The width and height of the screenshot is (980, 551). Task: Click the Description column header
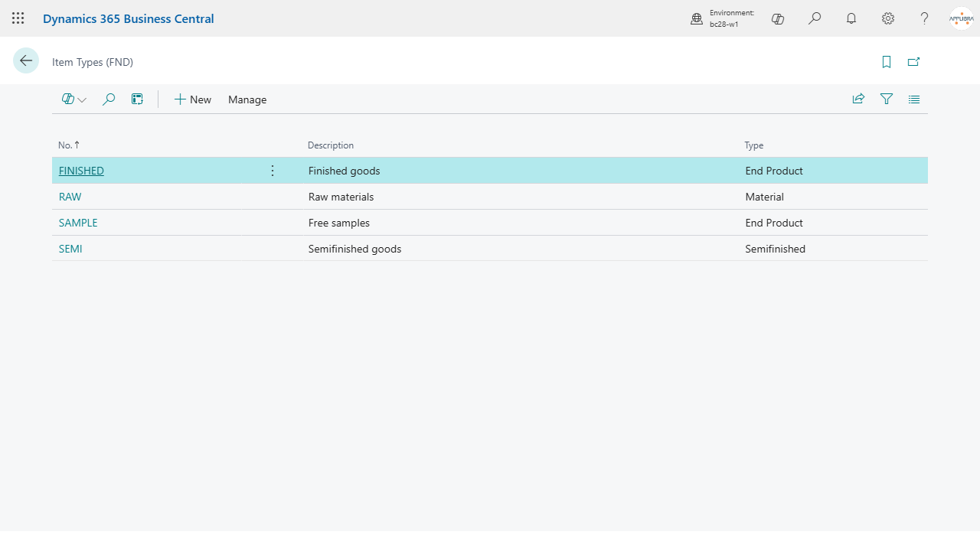tap(331, 145)
